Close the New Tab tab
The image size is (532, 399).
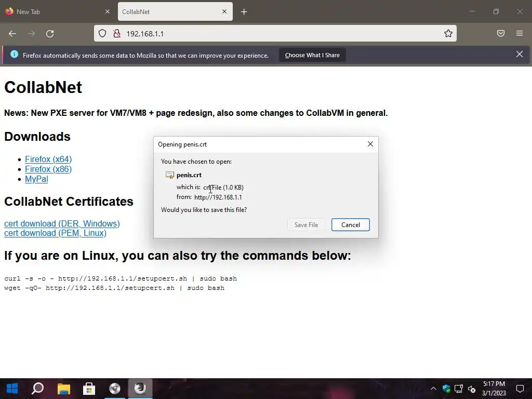coord(108,11)
